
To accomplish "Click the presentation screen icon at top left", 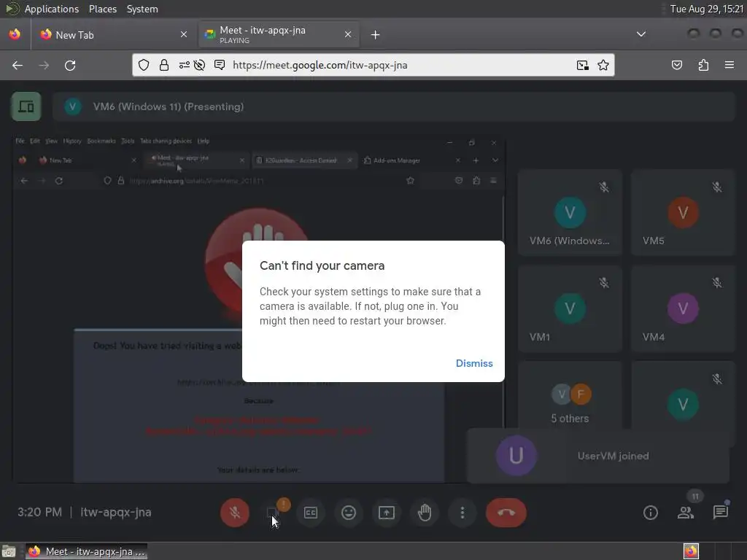I will pos(26,106).
